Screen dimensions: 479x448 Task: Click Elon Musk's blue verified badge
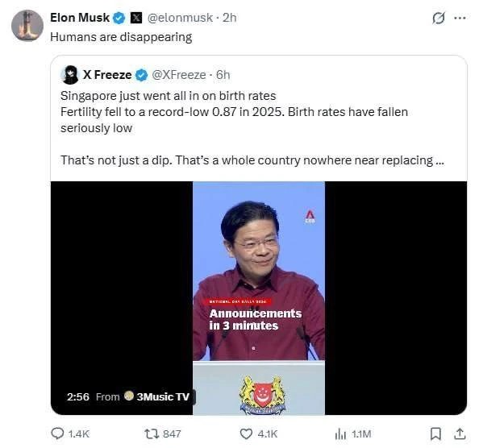[x=119, y=18]
